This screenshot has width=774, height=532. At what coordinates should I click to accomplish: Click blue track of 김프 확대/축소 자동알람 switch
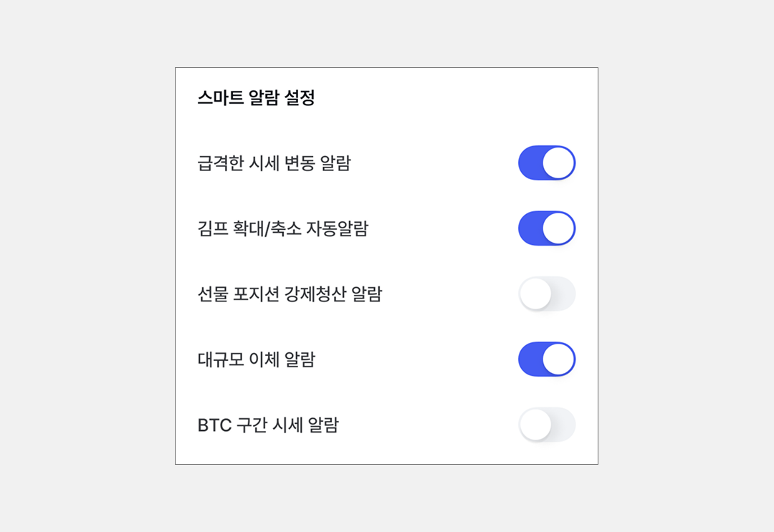tap(530, 228)
